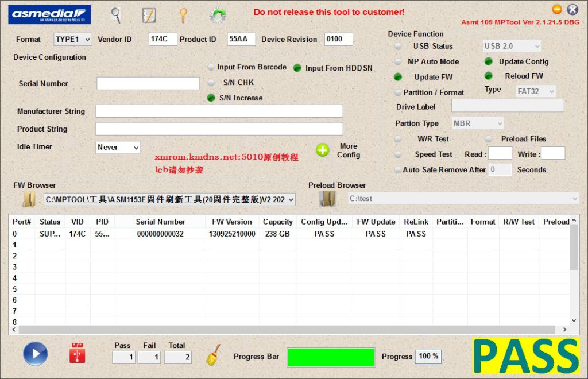This screenshot has height=379, width=588.
Task: Enable the S/N CHK option
Action: [211, 83]
